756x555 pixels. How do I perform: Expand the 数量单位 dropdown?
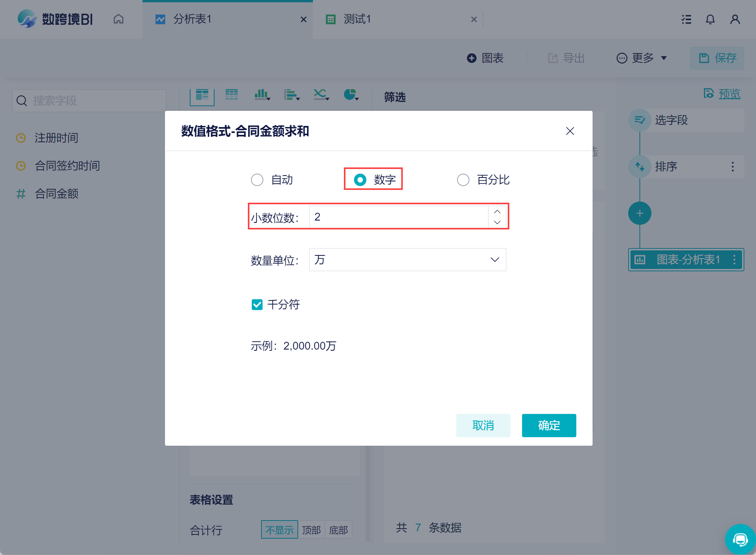pos(407,260)
